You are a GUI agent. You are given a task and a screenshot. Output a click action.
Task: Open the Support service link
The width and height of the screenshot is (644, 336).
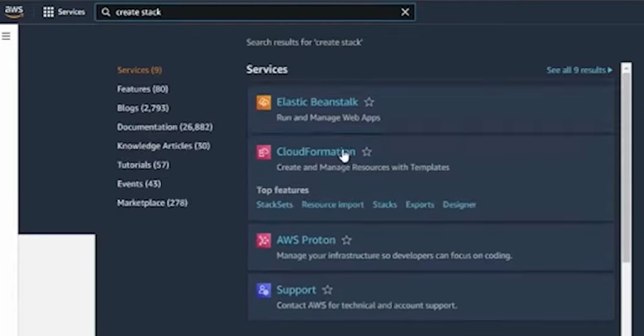pos(296,290)
